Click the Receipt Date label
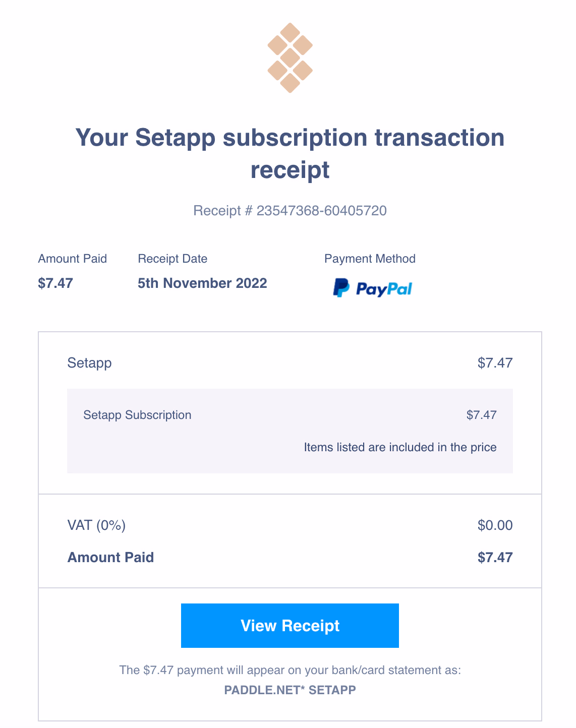 [172, 259]
